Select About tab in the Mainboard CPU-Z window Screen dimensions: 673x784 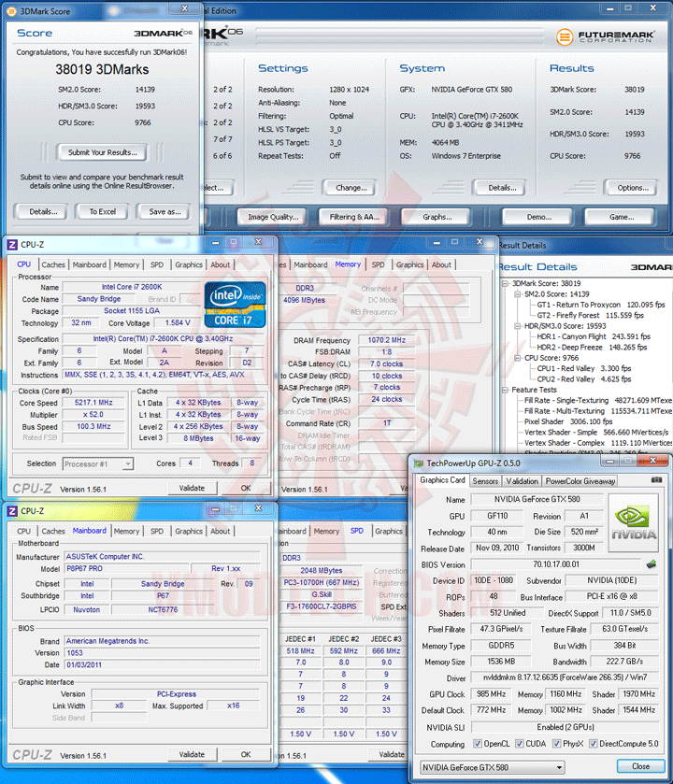220,531
